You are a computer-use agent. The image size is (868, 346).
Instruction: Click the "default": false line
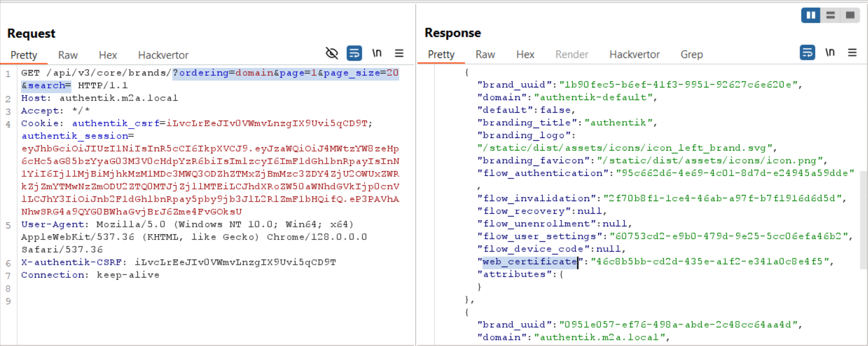coord(526,110)
